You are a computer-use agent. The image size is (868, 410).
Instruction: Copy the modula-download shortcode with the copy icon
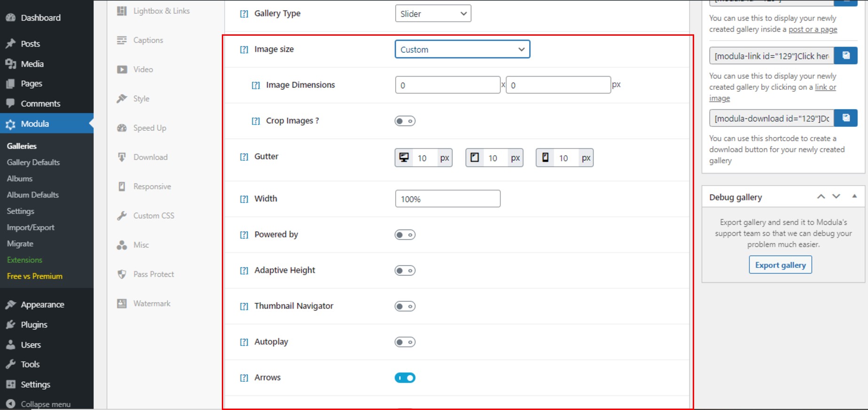846,118
